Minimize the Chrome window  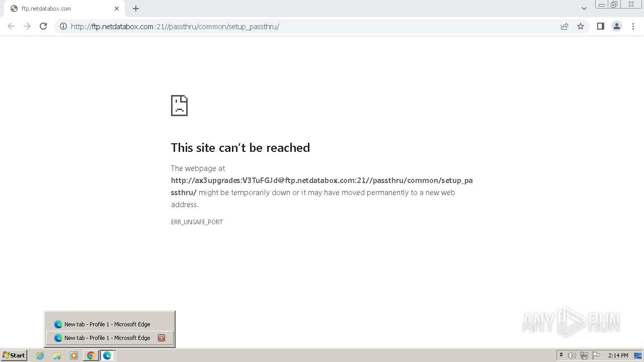(x=601, y=5)
